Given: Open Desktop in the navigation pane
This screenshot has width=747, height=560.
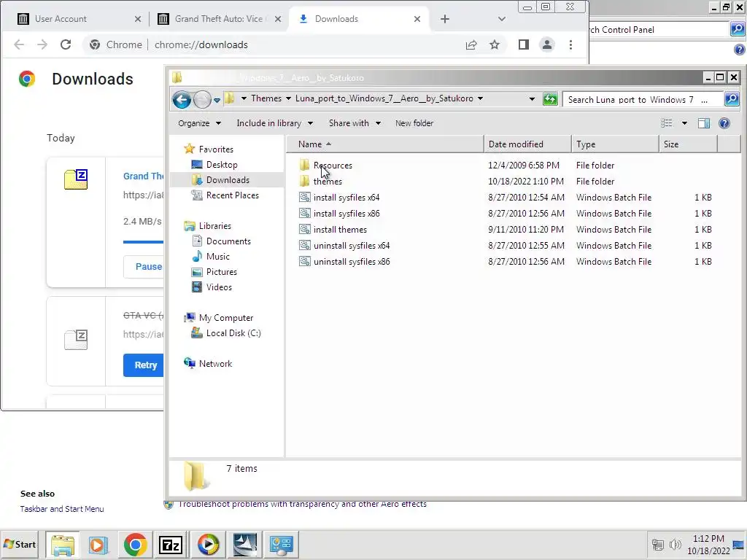Looking at the screenshot, I should click(x=222, y=164).
